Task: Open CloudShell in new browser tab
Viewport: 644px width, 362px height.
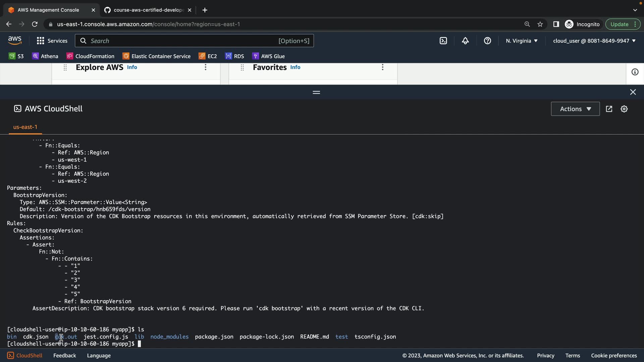Action: click(x=609, y=109)
